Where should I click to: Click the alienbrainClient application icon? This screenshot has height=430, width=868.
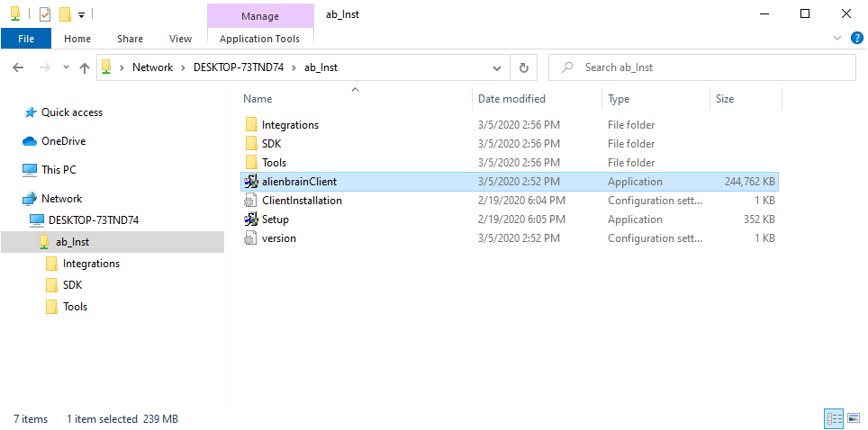[251, 182]
